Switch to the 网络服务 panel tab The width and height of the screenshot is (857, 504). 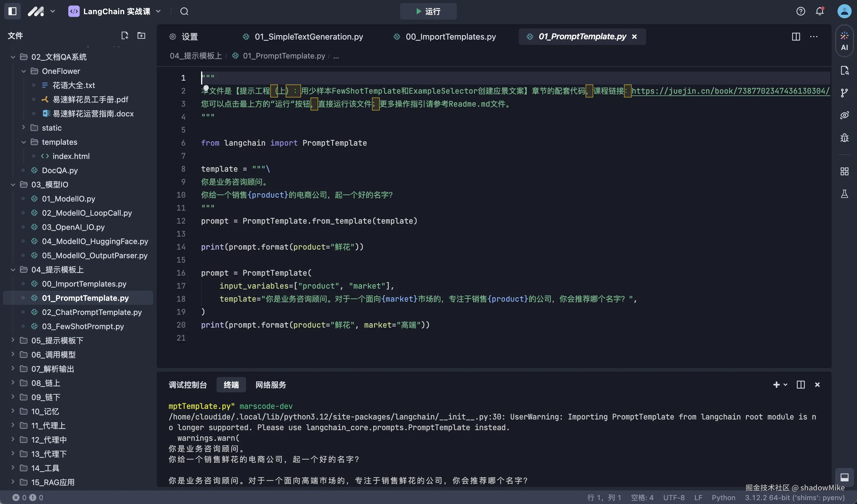click(x=270, y=385)
